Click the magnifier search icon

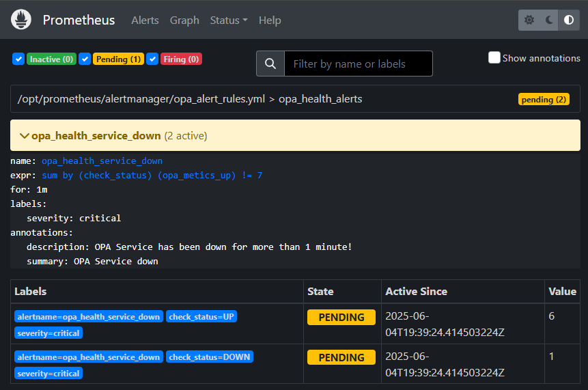coord(270,64)
